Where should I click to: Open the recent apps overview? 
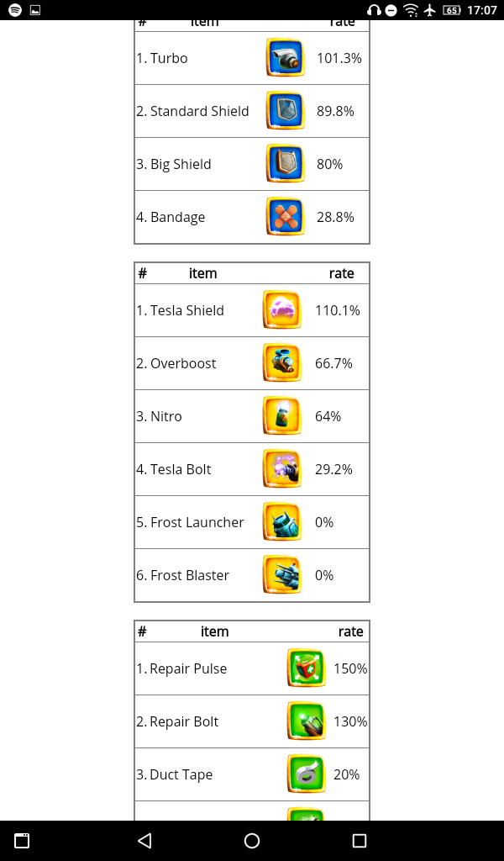[x=360, y=841]
